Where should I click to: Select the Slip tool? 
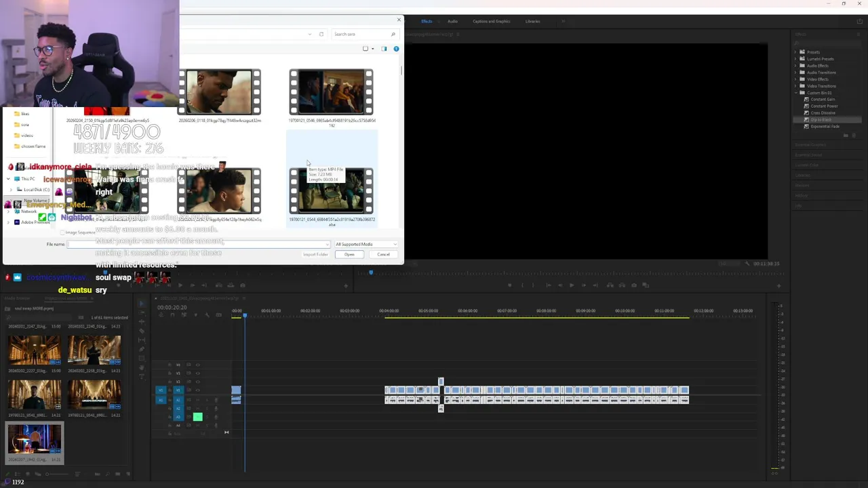coord(142,340)
